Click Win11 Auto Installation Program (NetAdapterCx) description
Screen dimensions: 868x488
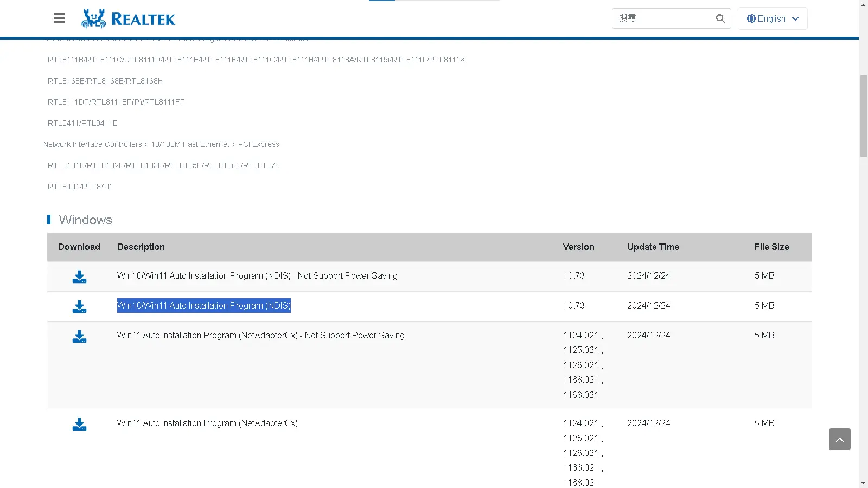tap(207, 423)
